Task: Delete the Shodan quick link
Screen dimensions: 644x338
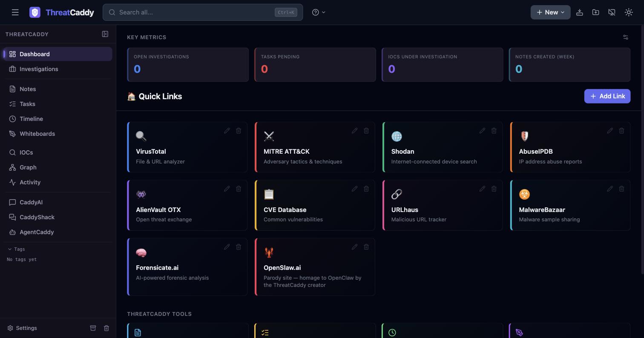Action: coord(494,131)
